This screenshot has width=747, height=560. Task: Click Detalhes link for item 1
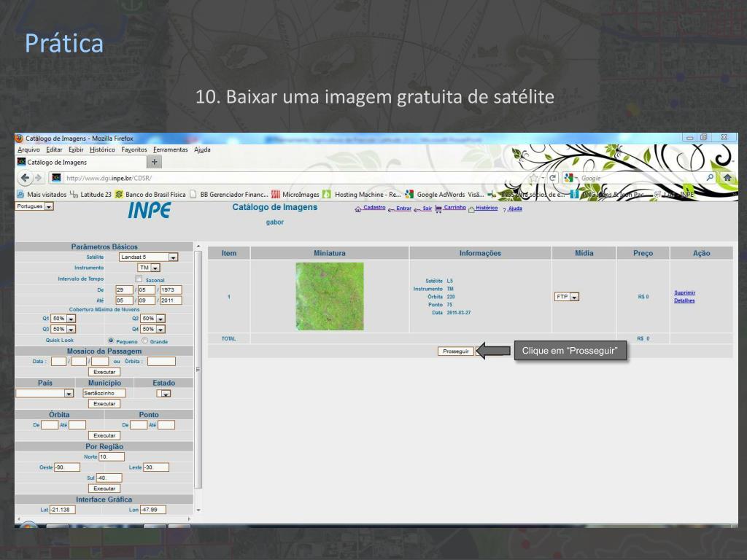point(684,300)
